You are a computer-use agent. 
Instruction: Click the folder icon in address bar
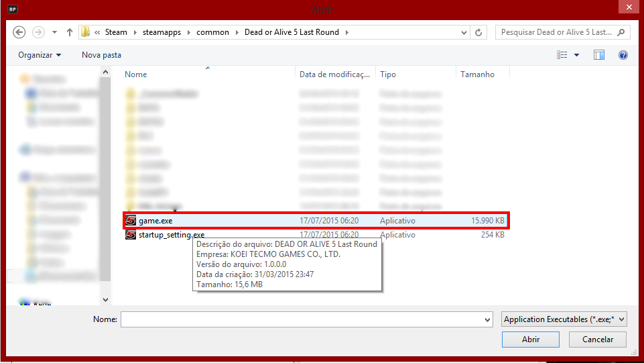85,32
